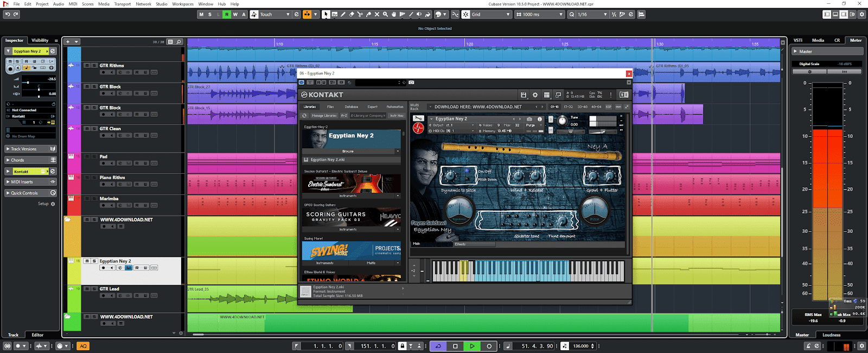Select the Zoom magnifier tool

[385, 15]
